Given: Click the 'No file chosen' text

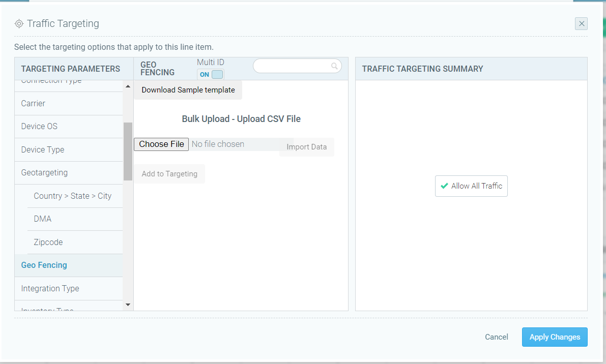Looking at the screenshot, I should (218, 144).
